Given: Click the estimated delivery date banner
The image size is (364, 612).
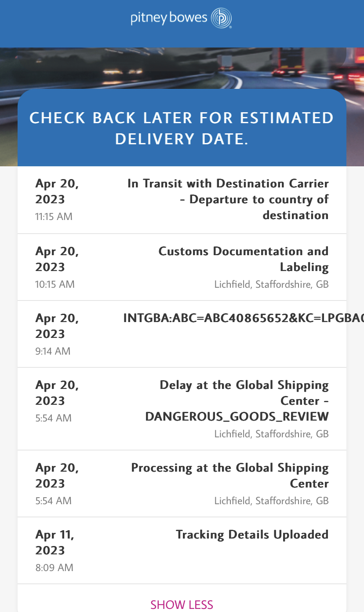Looking at the screenshot, I should tap(182, 128).
